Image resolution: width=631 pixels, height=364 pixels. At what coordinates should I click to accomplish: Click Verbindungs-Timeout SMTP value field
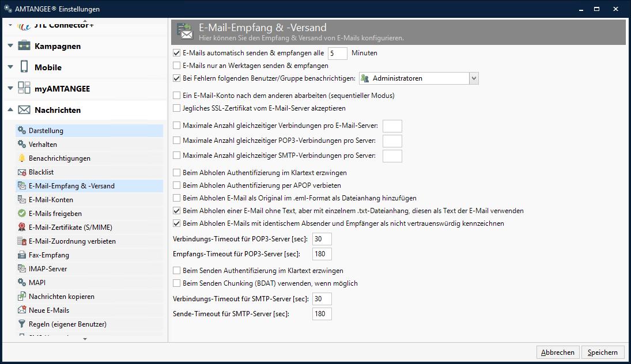click(x=322, y=299)
